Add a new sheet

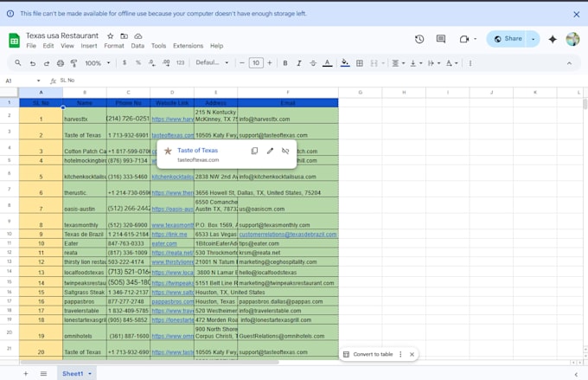25,374
